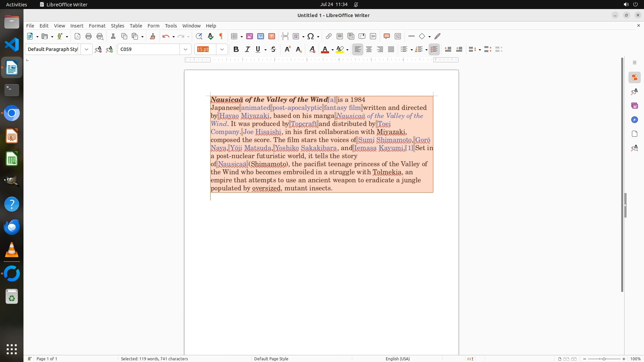
Task: Click the Hayao Miyazaki hyperlink
Action: [x=244, y=116]
